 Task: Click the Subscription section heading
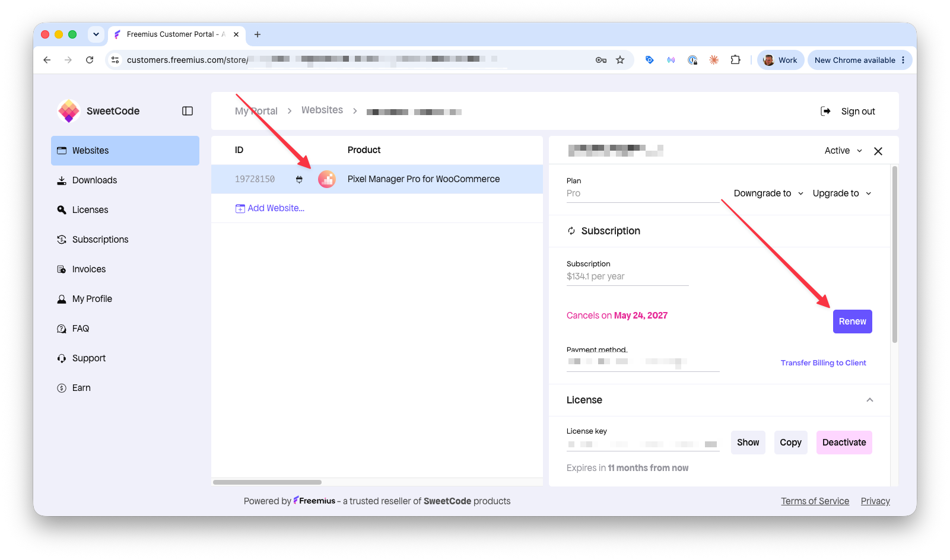(611, 231)
